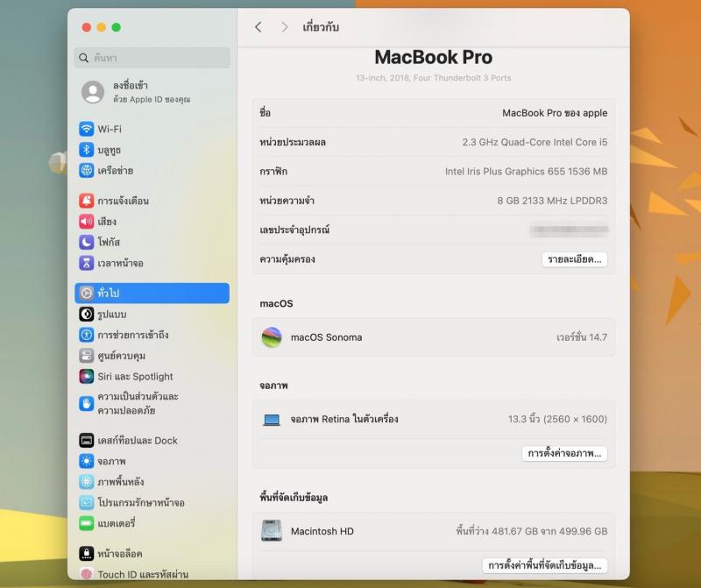Click the green zoom window button

(x=117, y=27)
